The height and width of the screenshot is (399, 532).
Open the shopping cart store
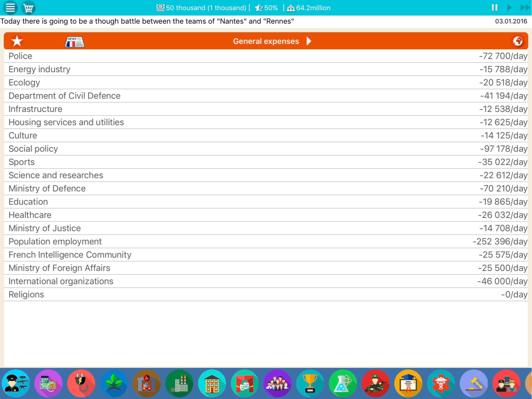tap(28, 8)
